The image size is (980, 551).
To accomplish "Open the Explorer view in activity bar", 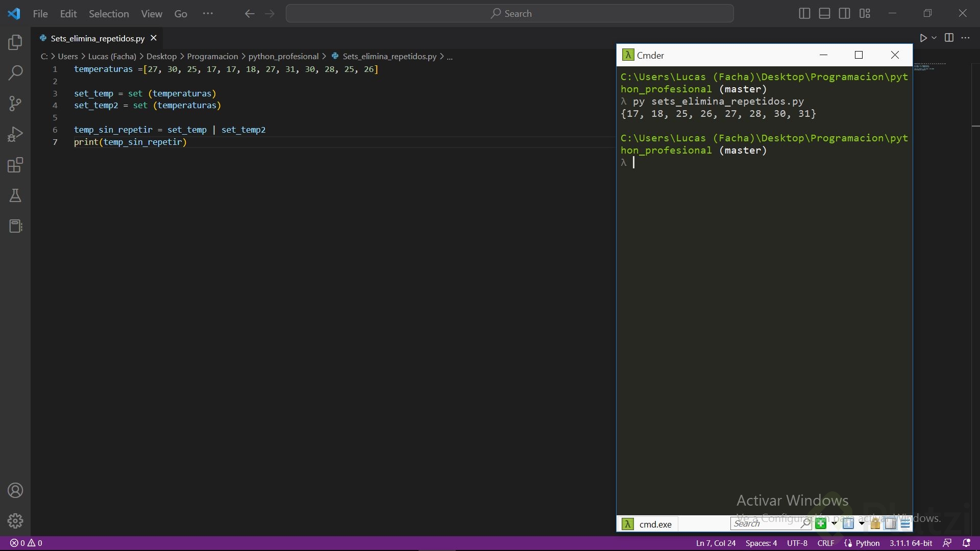I will tap(15, 42).
